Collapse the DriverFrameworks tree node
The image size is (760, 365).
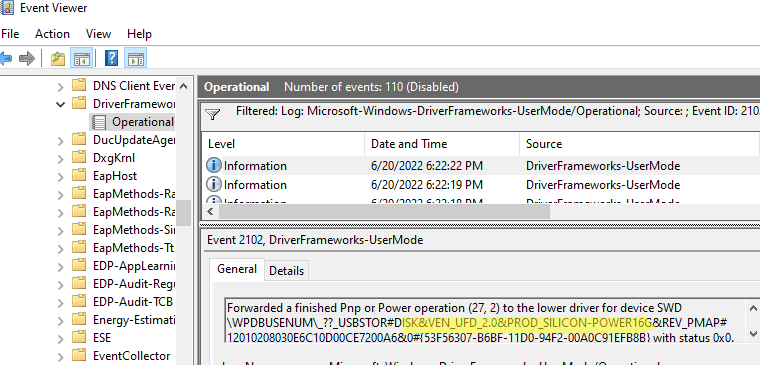click(x=61, y=104)
